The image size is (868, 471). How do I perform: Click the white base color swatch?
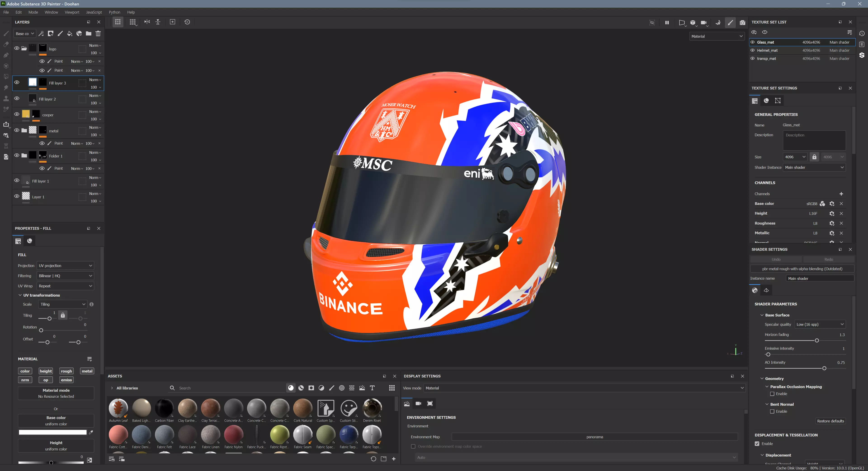tap(53, 432)
